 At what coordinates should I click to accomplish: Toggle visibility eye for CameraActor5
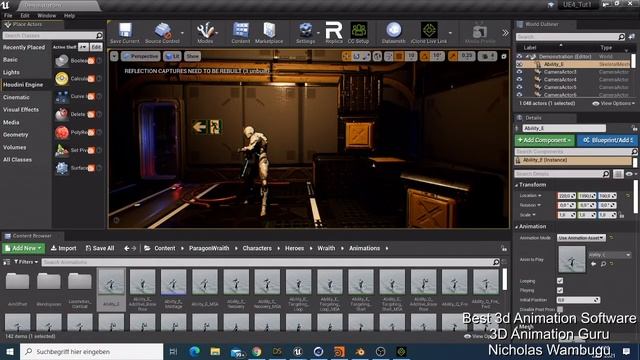tap(519, 87)
